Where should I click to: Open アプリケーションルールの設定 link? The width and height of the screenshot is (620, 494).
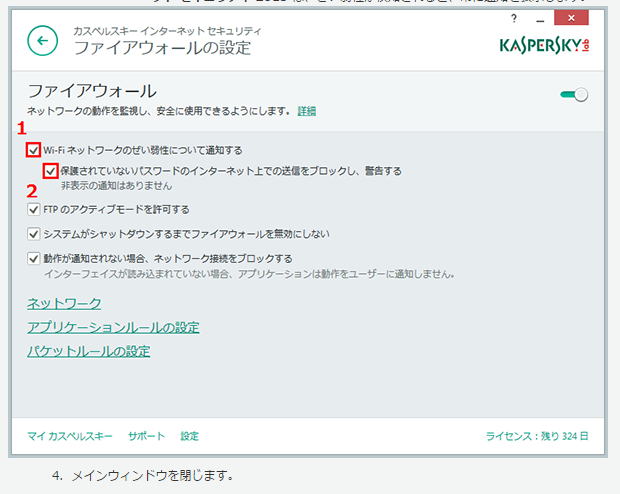pyautogui.click(x=113, y=327)
